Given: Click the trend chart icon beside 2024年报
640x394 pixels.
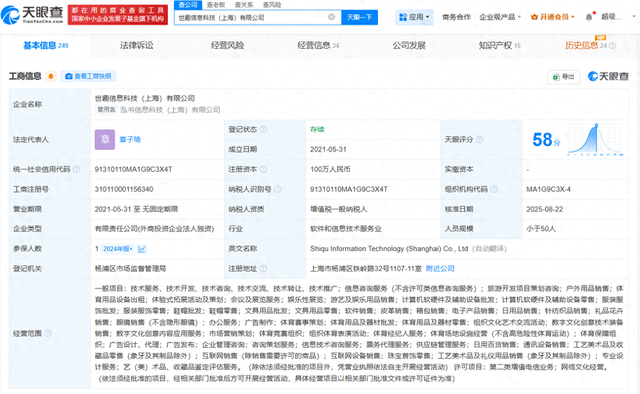Looking at the screenshot, I should 142,249.
